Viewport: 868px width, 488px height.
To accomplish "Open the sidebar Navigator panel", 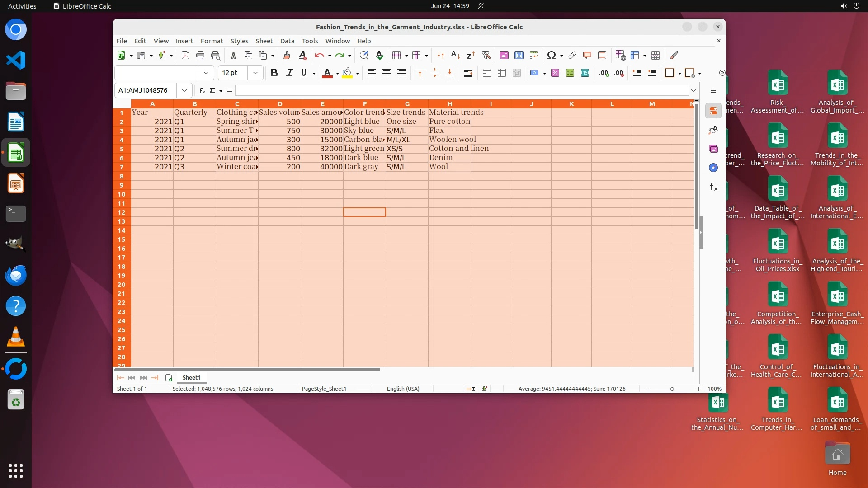I will pyautogui.click(x=713, y=168).
